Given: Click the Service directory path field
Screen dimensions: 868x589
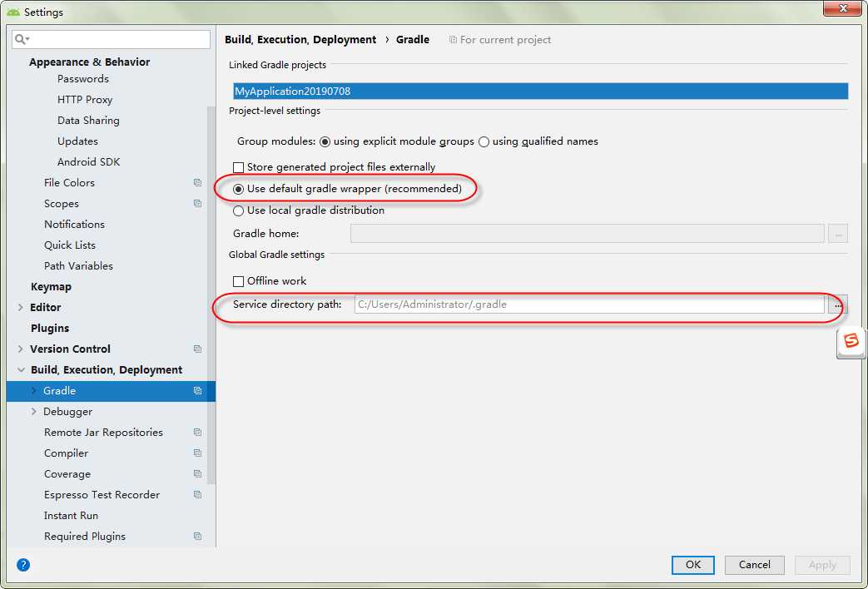Looking at the screenshot, I should [x=588, y=305].
